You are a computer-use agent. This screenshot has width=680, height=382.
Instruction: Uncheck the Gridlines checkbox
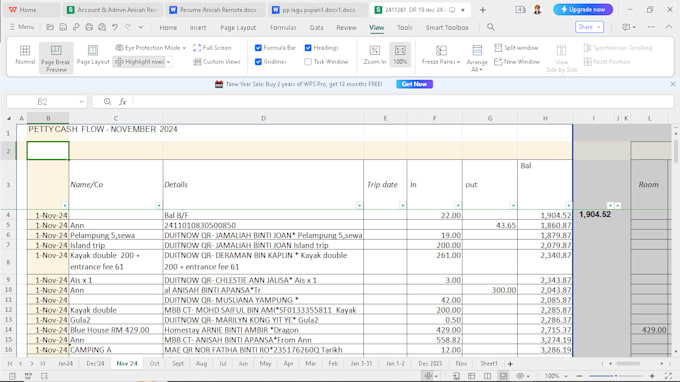(x=258, y=62)
